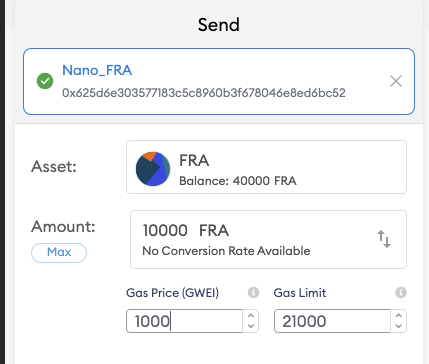429x364 pixels.
Task: Click the 10000 FRA amount field
Action: click(268, 239)
